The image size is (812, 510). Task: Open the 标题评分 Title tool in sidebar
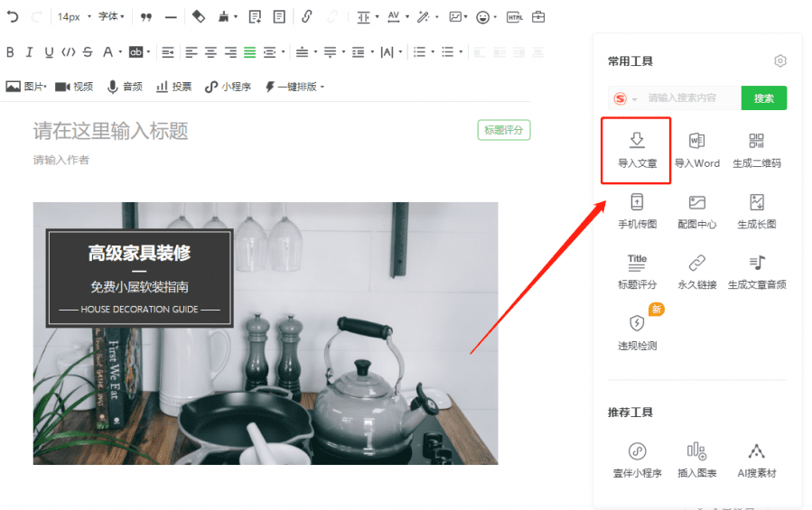coord(637,272)
